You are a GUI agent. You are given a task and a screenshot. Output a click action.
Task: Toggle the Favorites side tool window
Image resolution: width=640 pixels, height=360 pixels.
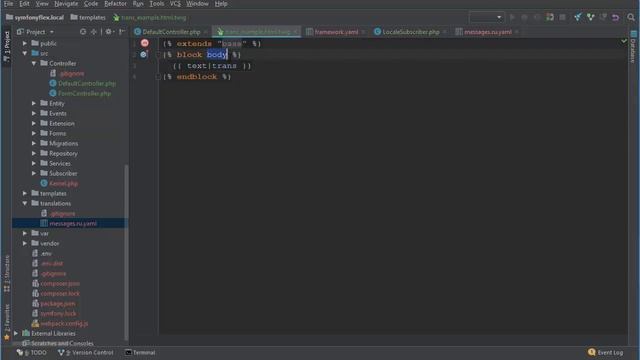[7, 322]
